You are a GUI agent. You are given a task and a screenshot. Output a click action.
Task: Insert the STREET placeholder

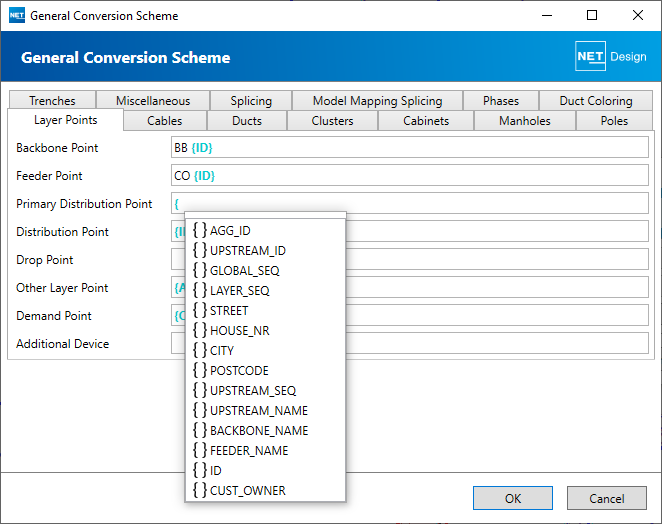[x=265, y=311]
